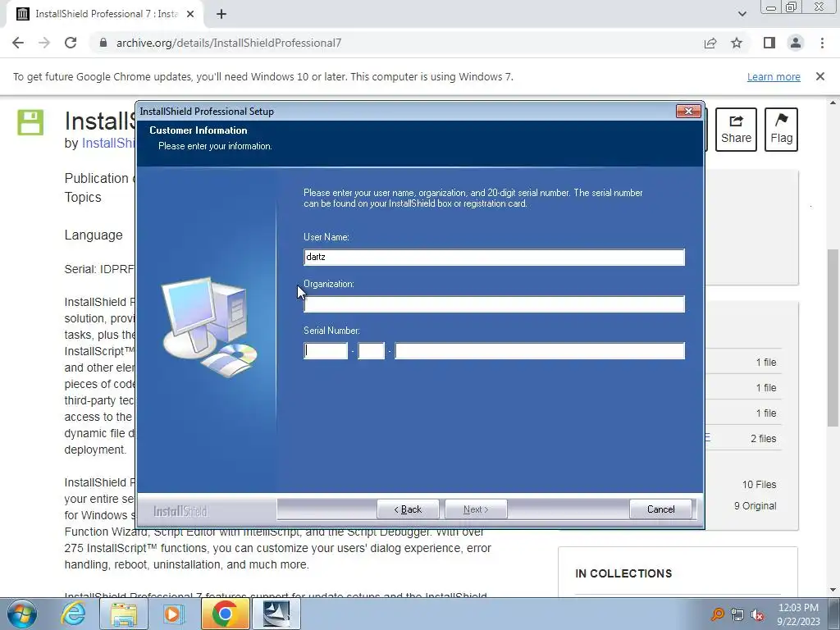This screenshot has height=630, width=840.
Task: Click the Back button in setup
Action: click(x=409, y=509)
